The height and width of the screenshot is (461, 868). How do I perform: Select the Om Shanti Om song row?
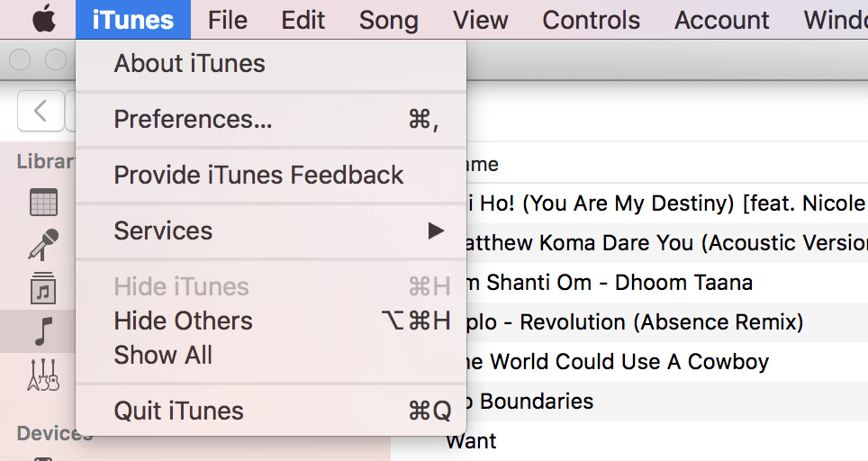pos(630,283)
